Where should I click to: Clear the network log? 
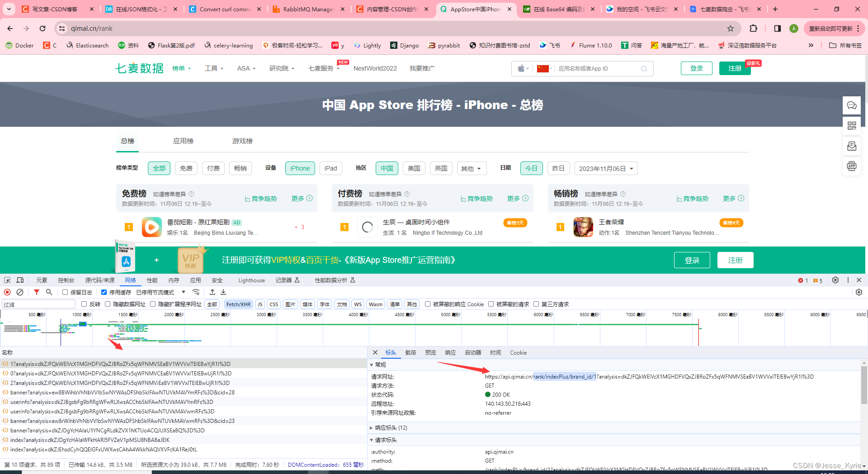(20, 292)
